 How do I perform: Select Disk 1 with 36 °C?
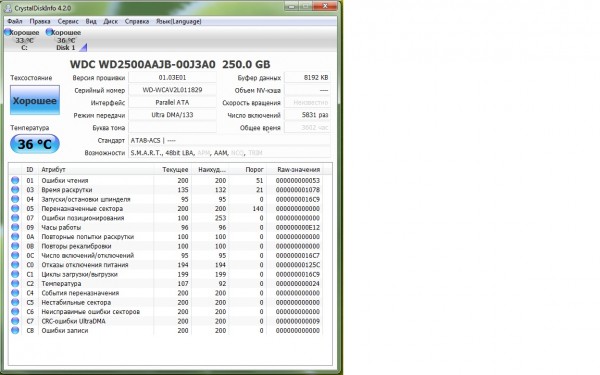point(65,40)
